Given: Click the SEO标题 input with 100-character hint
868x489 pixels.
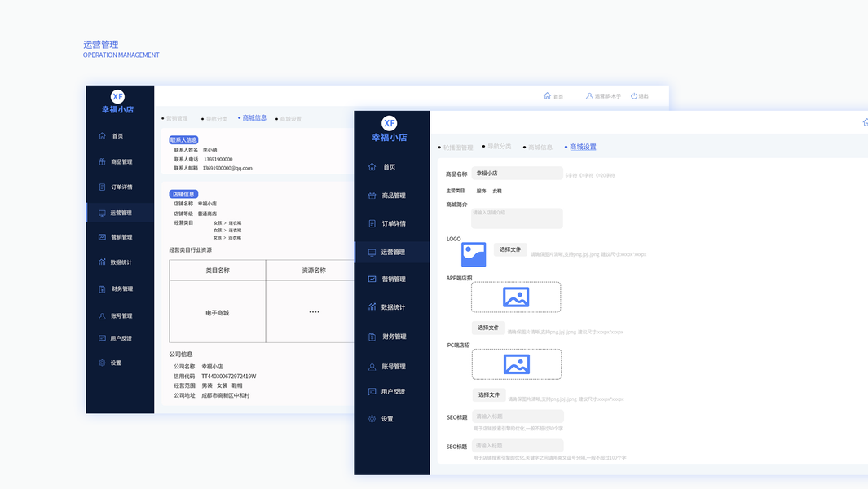Looking at the screenshot, I should click(518, 446).
